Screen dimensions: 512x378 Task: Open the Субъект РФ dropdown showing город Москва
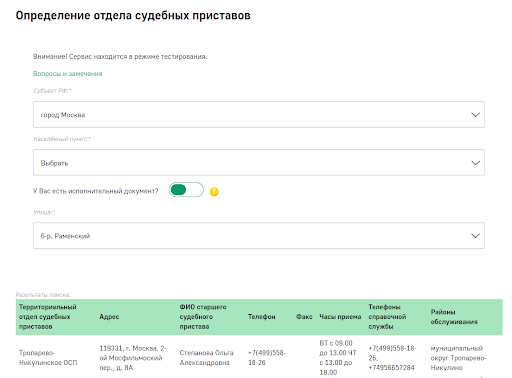[x=259, y=115]
